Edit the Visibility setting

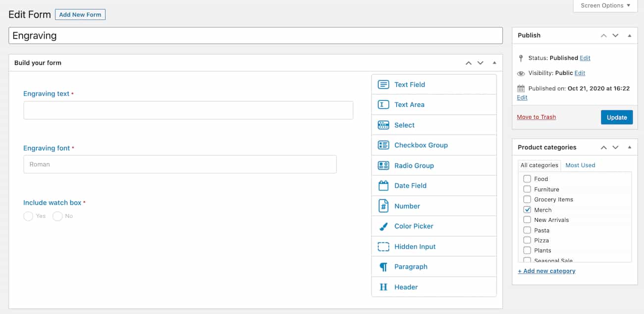coord(580,73)
